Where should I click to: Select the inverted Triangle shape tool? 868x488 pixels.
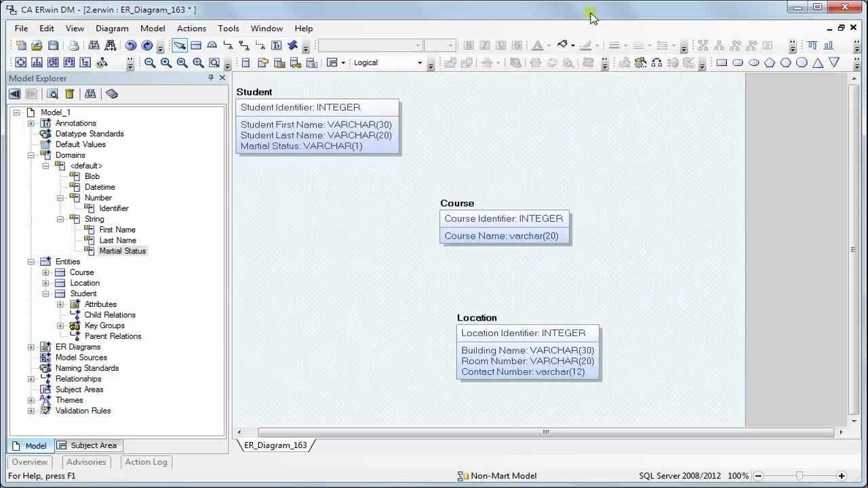click(x=834, y=62)
